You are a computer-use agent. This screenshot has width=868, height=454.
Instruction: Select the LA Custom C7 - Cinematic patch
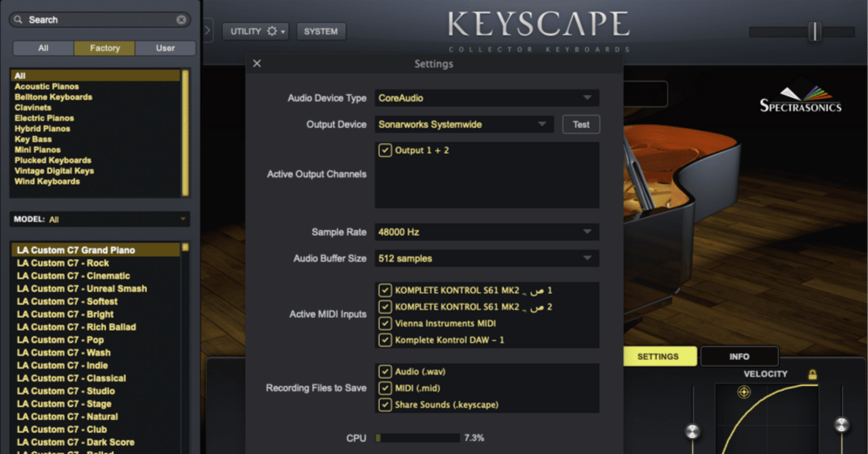click(x=73, y=276)
